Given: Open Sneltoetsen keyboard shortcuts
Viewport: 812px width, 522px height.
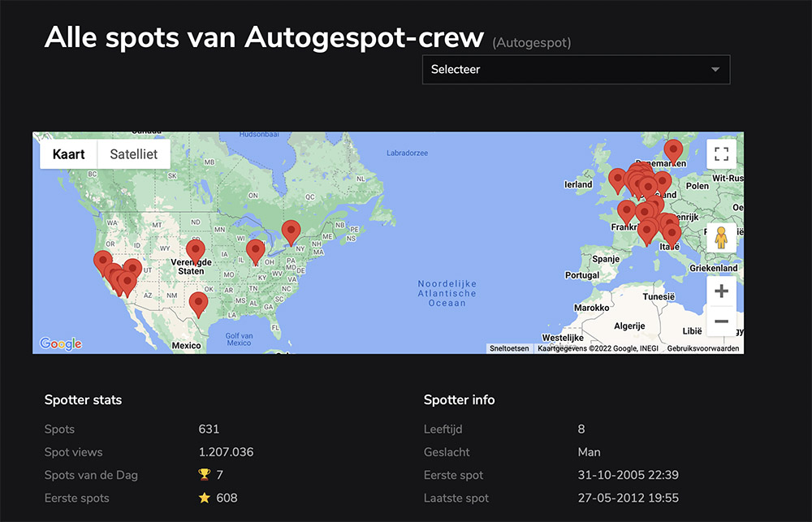Looking at the screenshot, I should pos(509,348).
